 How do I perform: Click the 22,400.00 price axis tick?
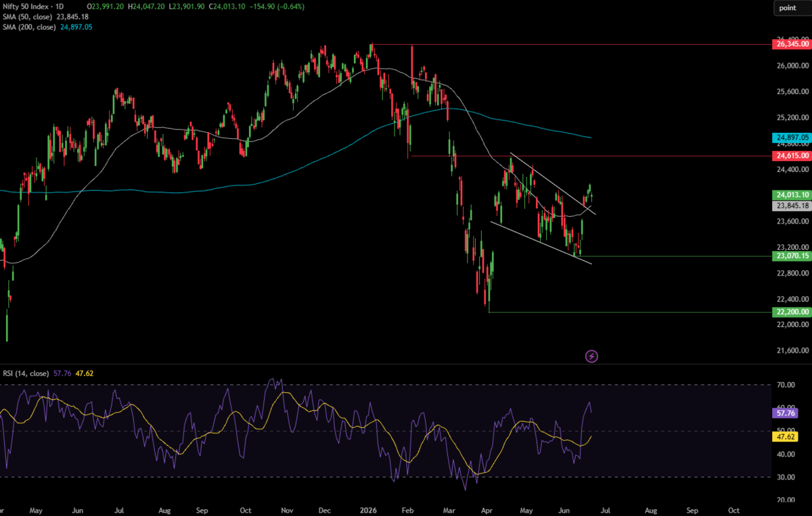[x=791, y=299]
